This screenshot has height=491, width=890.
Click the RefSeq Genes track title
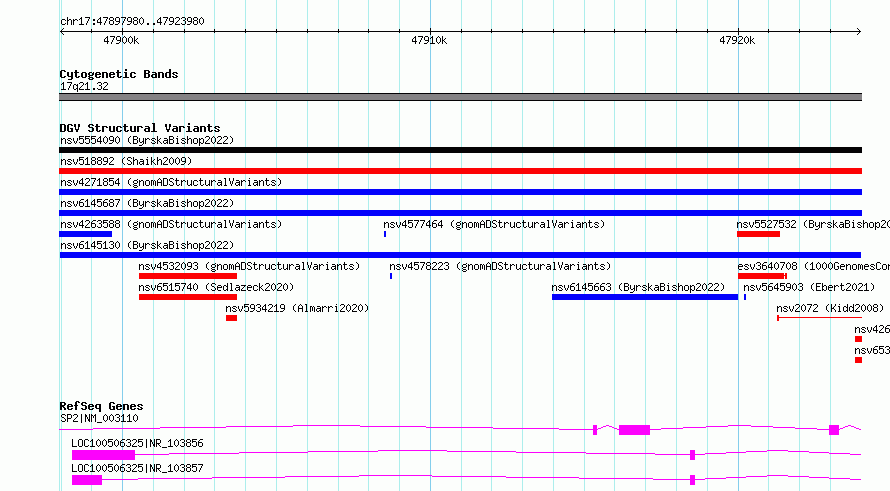pyautogui.click(x=101, y=406)
